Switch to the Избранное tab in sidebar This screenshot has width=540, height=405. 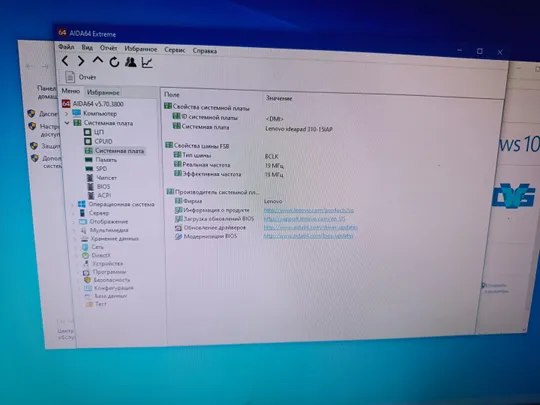pos(103,92)
